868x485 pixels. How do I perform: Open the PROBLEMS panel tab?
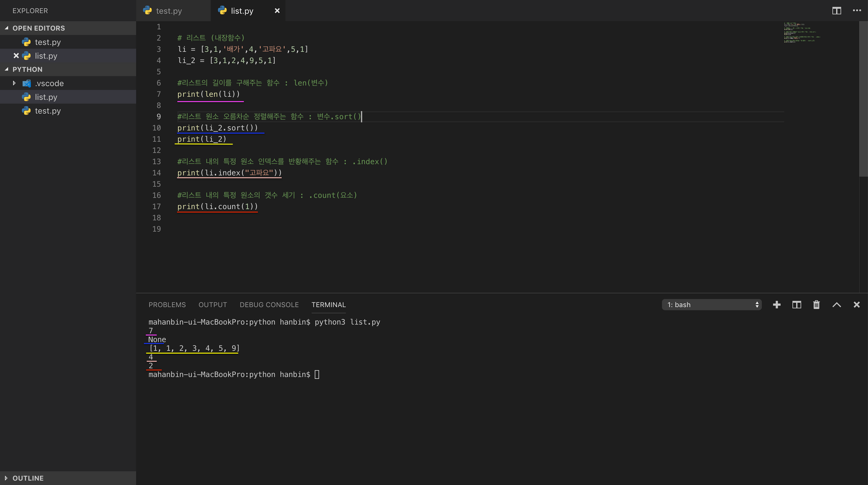(x=167, y=305)
